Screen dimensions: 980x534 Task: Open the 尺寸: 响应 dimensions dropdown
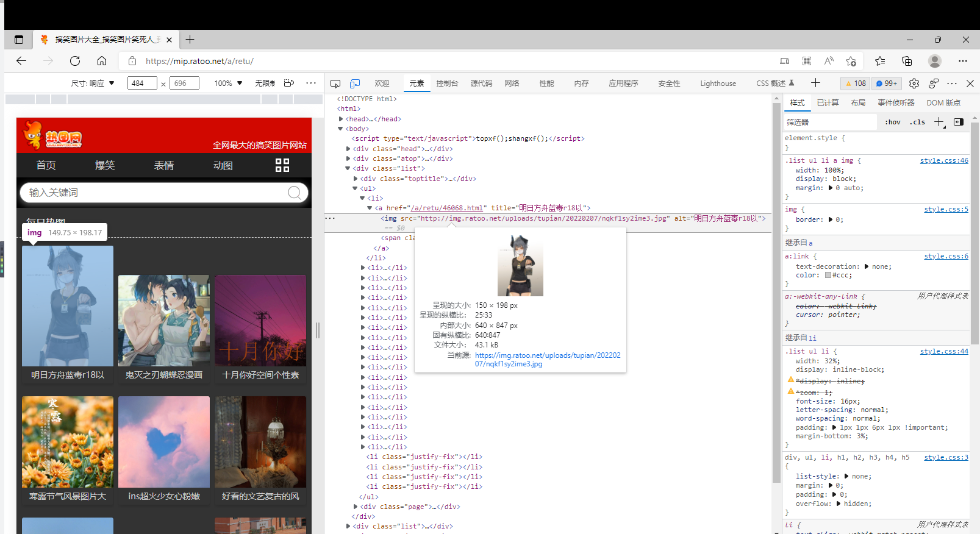tap(93, 83)
